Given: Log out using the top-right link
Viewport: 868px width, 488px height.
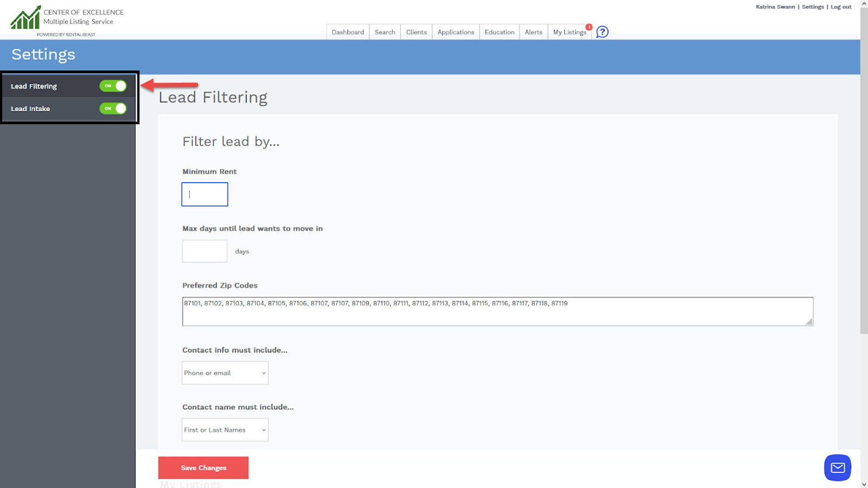Looking at the screenshot, I should [x=841, y=7].
